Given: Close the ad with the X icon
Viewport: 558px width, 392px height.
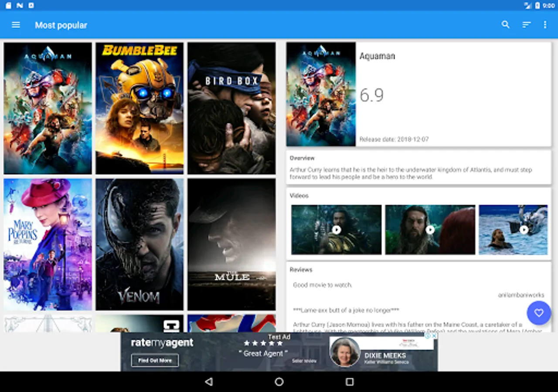Looking at the screenshot, I should point(434,335).
